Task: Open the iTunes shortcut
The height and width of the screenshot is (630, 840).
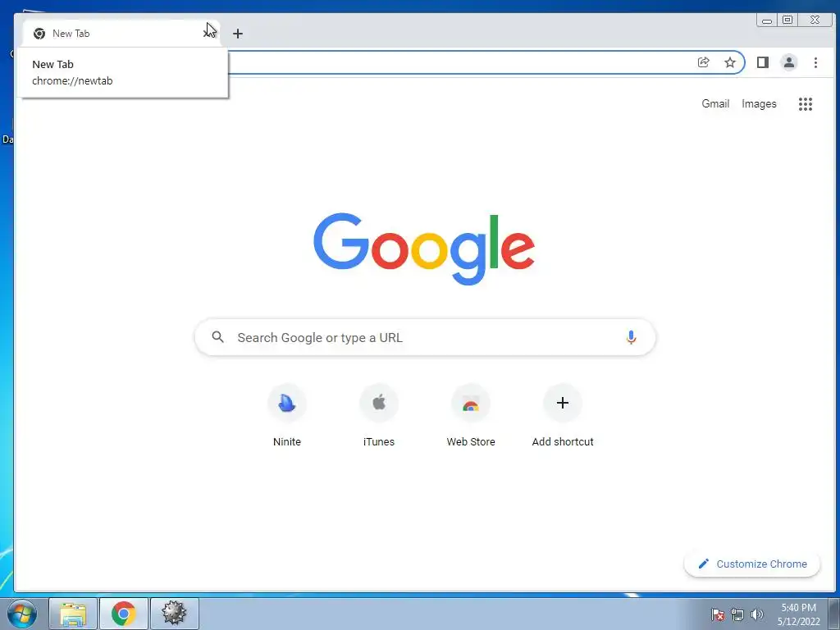Action: click(x=379, y=416)
